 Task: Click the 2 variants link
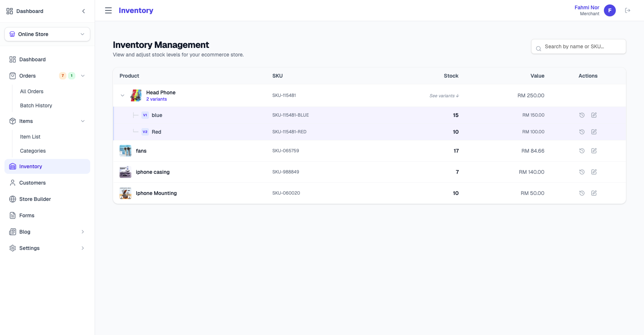156,99
